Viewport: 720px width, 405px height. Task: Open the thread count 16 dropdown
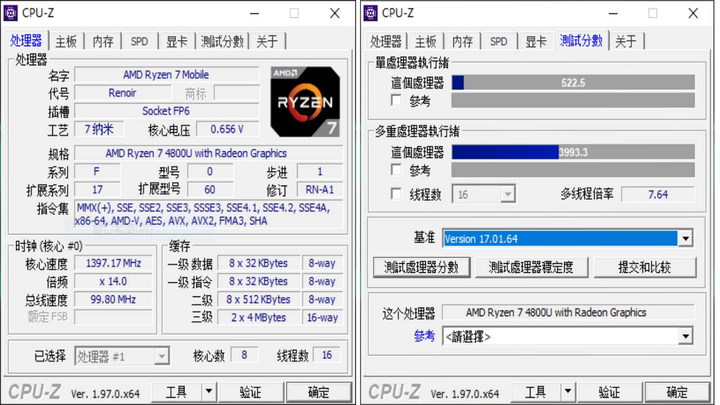point(484,194)
